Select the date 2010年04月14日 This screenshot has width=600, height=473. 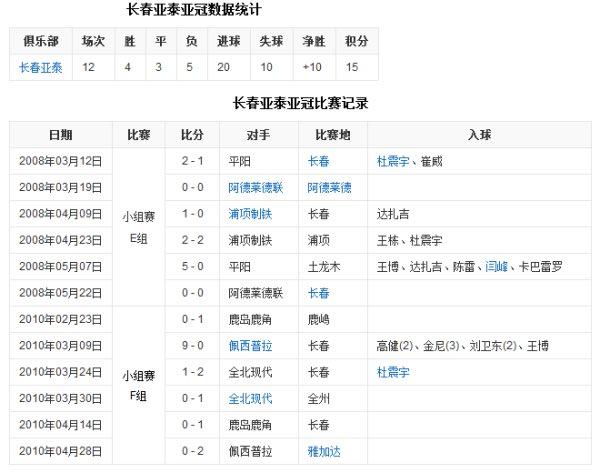pos(60,425)
